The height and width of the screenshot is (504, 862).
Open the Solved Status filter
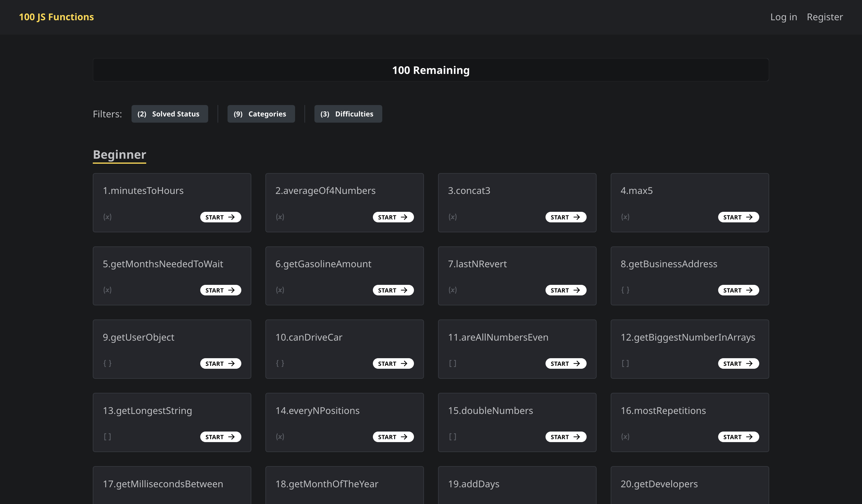(170, 114)
